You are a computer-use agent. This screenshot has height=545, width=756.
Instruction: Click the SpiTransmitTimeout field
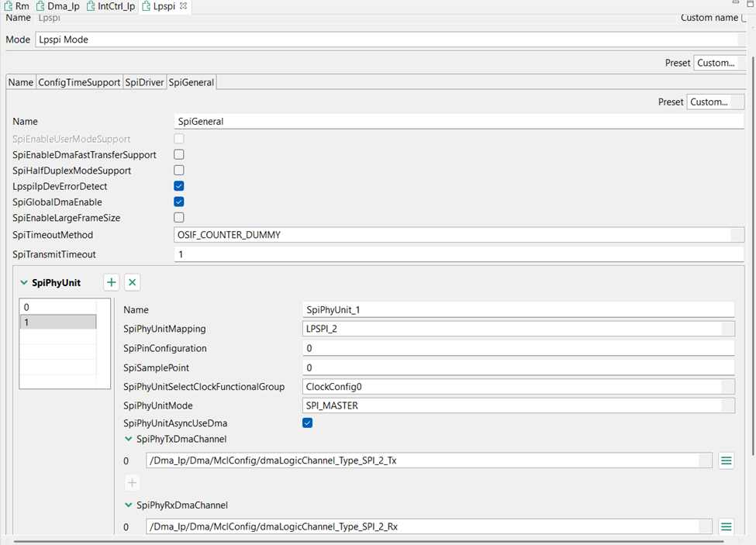(x=458, y=254)
